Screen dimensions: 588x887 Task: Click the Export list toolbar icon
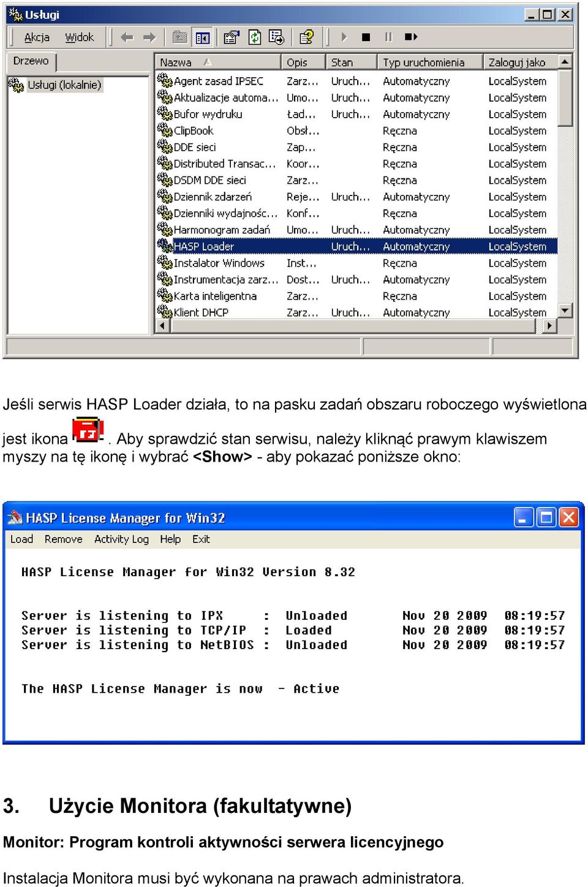277,37
